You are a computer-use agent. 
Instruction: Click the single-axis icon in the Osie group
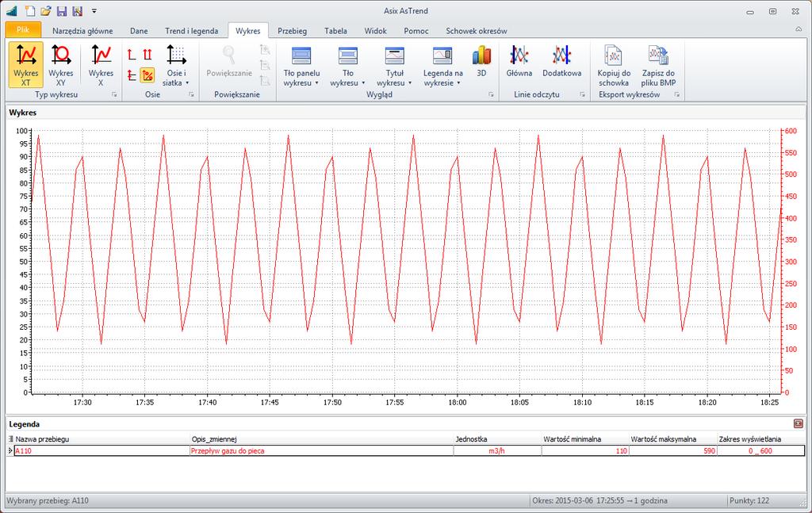coord(132,54)
